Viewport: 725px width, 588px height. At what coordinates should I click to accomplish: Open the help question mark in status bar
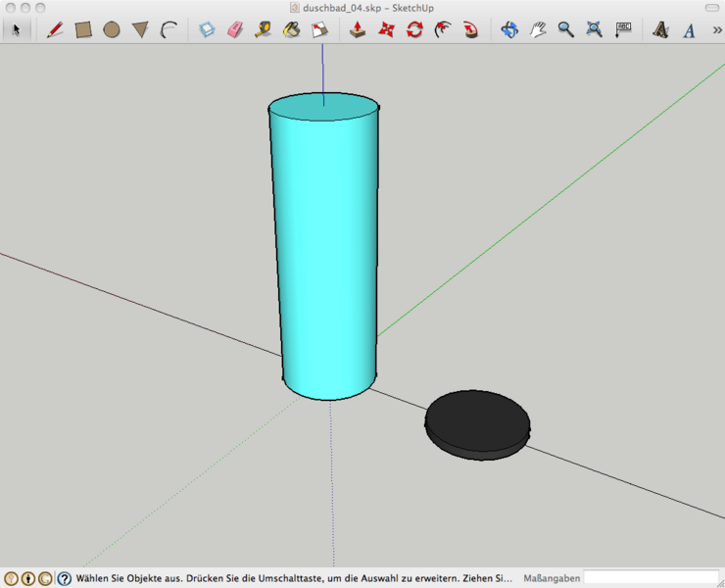pyautogui.click(x=64, y=578)
